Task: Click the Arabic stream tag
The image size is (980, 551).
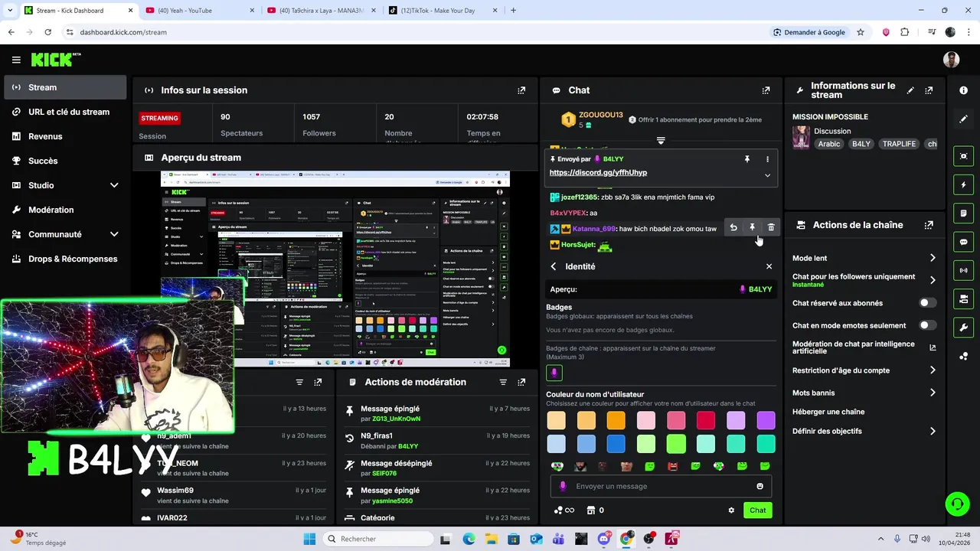Action: point(829,144)
